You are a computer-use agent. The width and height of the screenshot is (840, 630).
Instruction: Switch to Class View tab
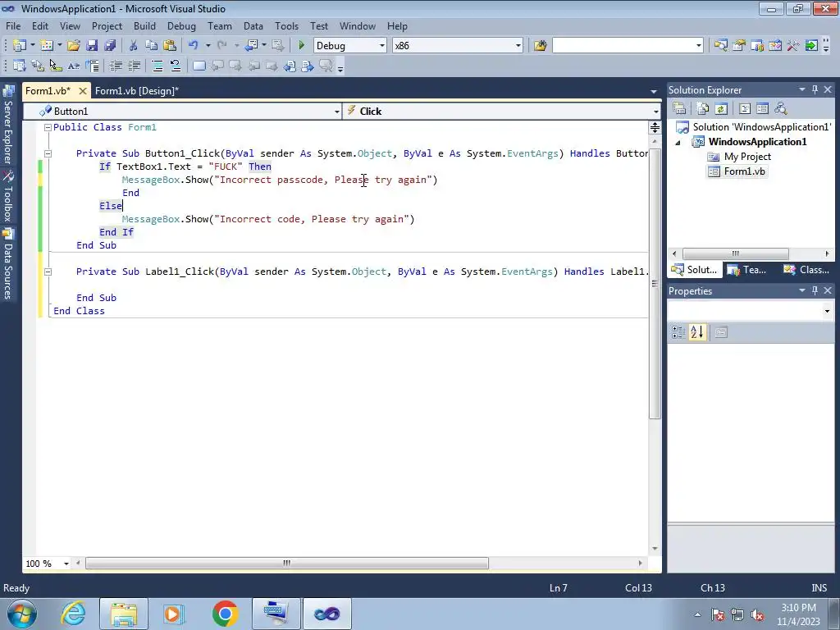click(x=806, y=270)
